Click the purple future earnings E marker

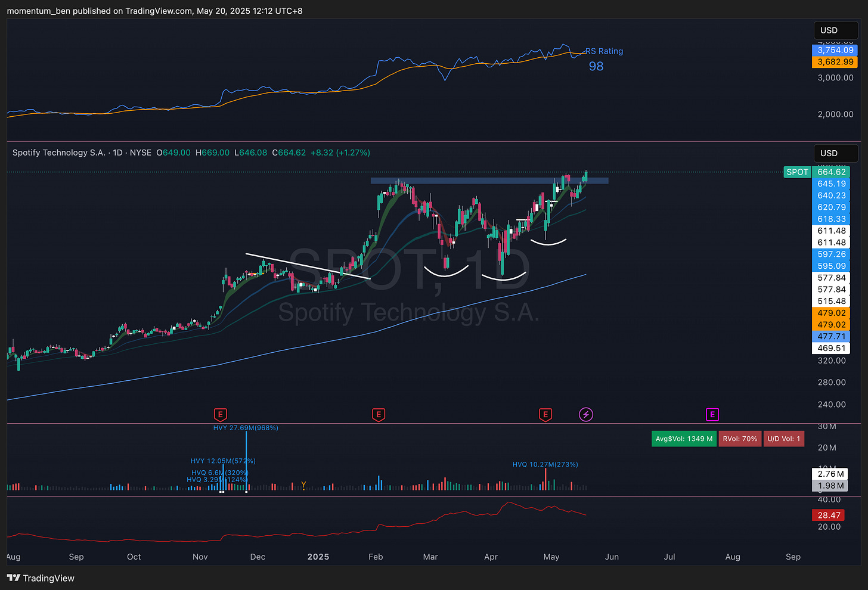(x=712, y=414)
